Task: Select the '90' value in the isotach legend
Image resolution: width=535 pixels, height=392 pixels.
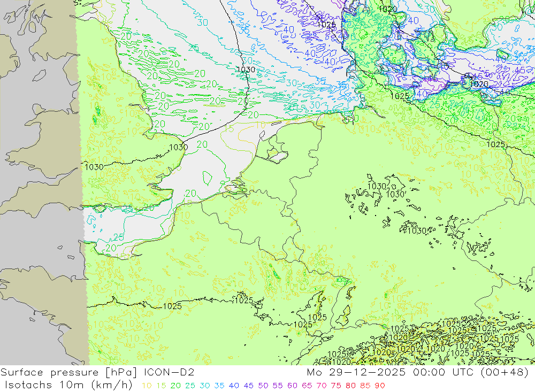Action: click(x=380, y=386)
